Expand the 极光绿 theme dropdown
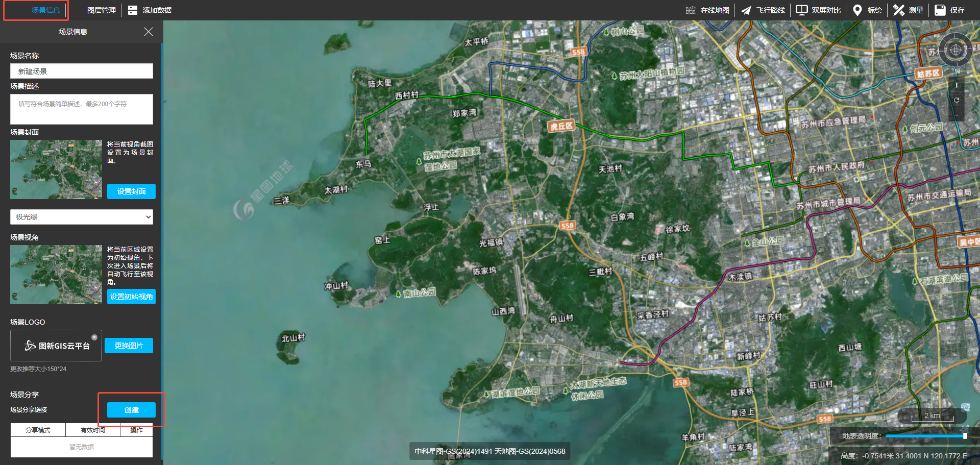The image size is (980, 465). 82,217
